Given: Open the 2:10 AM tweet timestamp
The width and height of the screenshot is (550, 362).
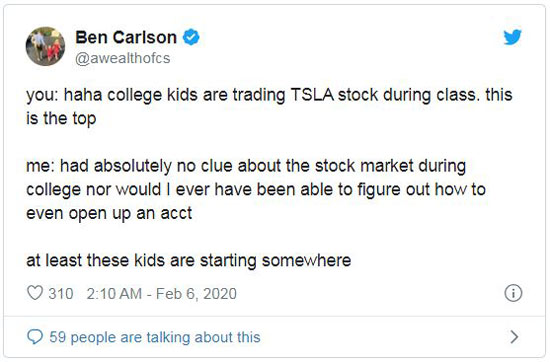Looking at the screenshot, I should (114, 294).
